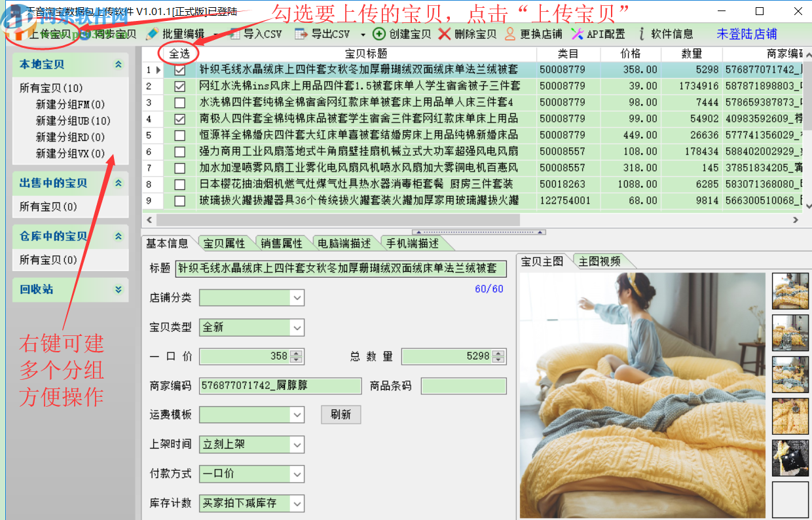Screen dimensions: 812x520
Task: Click the 删除宝贝 delete icon
Action: 445,34
